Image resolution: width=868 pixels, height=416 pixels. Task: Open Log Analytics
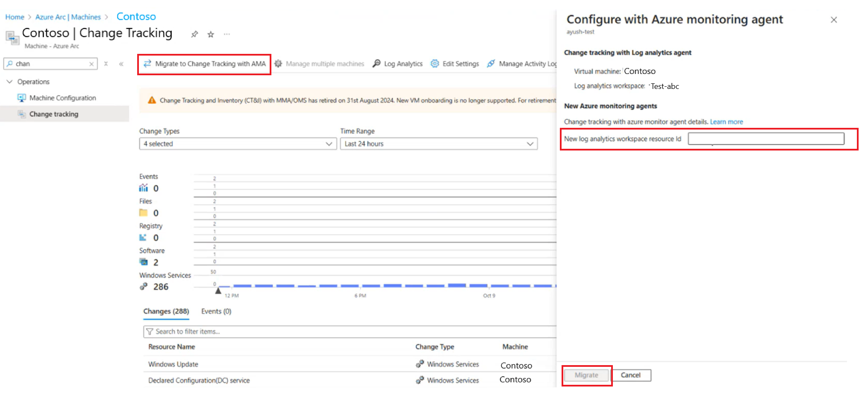pos(397,64)
